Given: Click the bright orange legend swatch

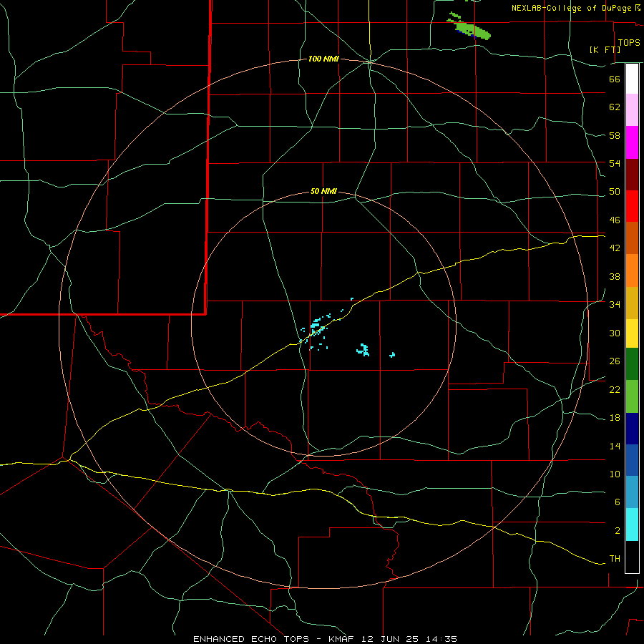Looking at the screenshot, I should pyautogui.click(x=632, y=270).
